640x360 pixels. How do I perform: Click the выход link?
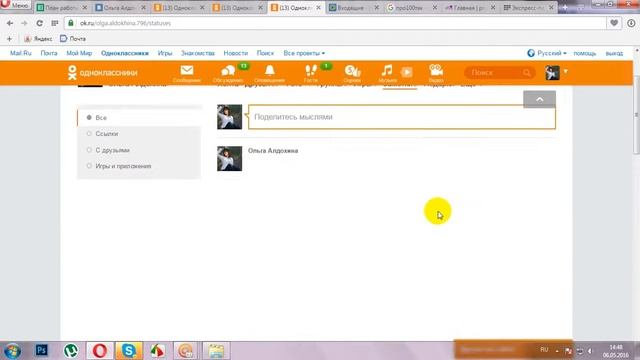coord(614,53)
